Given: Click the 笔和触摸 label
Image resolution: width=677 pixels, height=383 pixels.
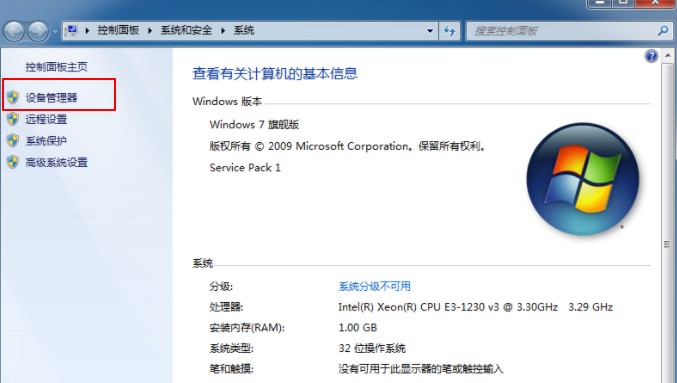Looking at the screenshot, I should tap(231, 369).
